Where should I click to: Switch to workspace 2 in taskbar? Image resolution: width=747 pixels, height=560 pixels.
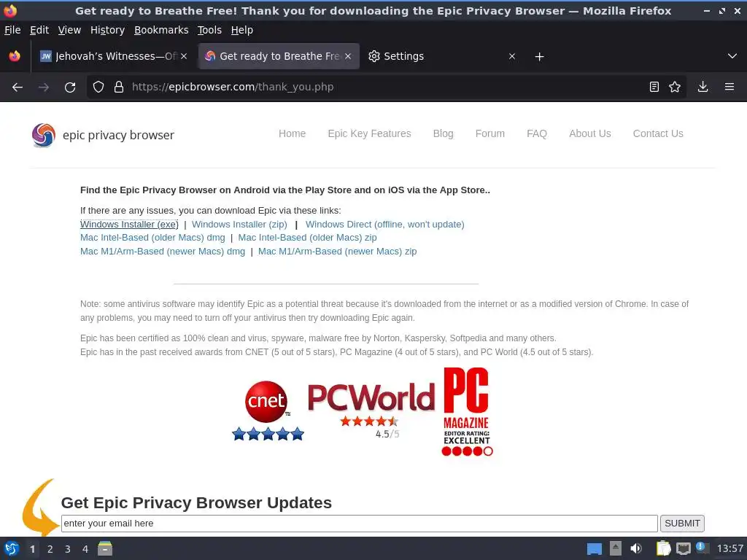point(50,549)
